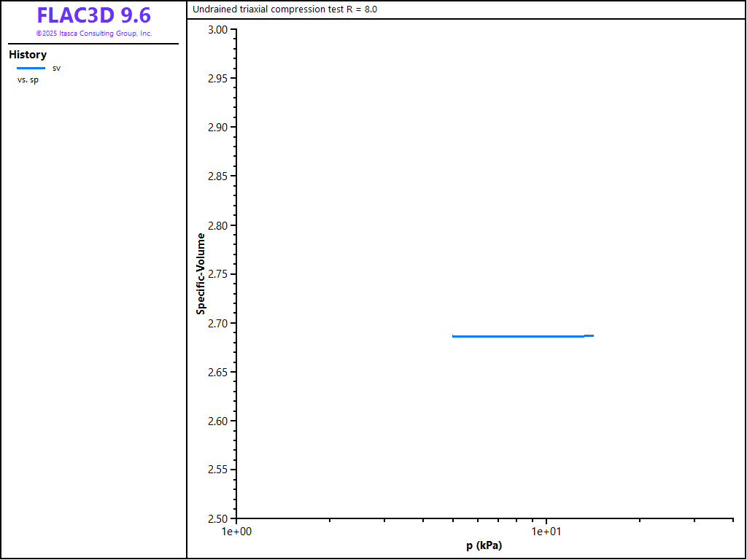Click the 3.00 y-axis tick label
This screenshot has height=560, width=747.
tap(217, 29)
